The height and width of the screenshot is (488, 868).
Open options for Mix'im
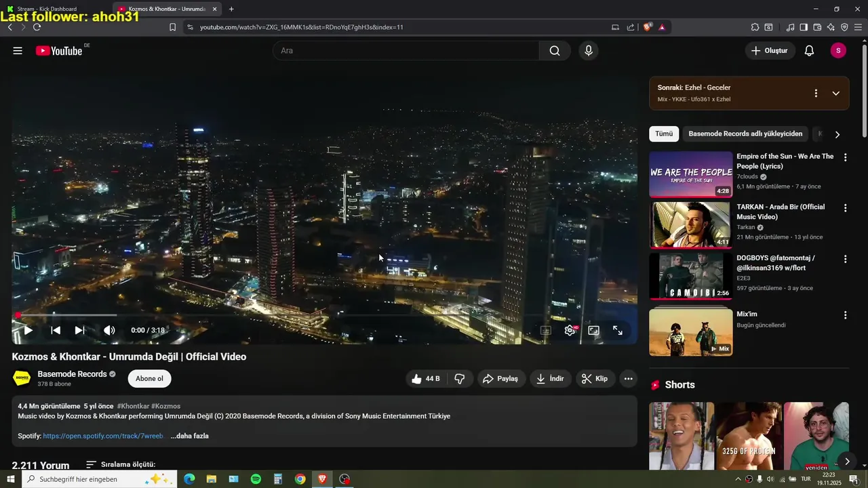pyautogui.click(x=845, y=315)
